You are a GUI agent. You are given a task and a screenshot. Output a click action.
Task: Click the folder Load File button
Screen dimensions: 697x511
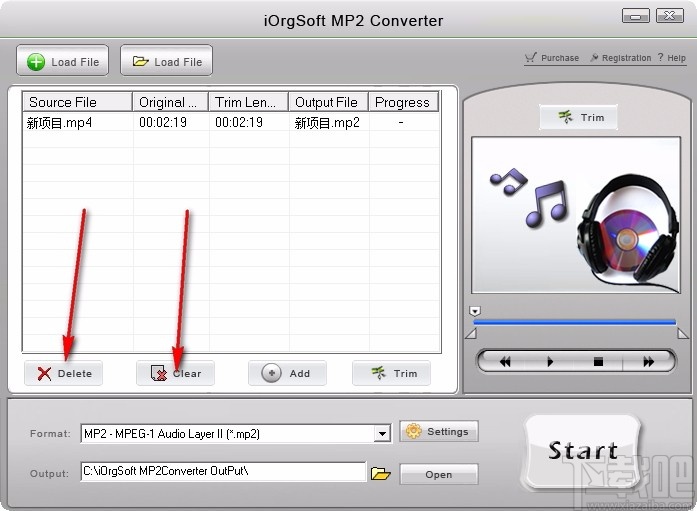pyautogui.click(x=166, y=61)
